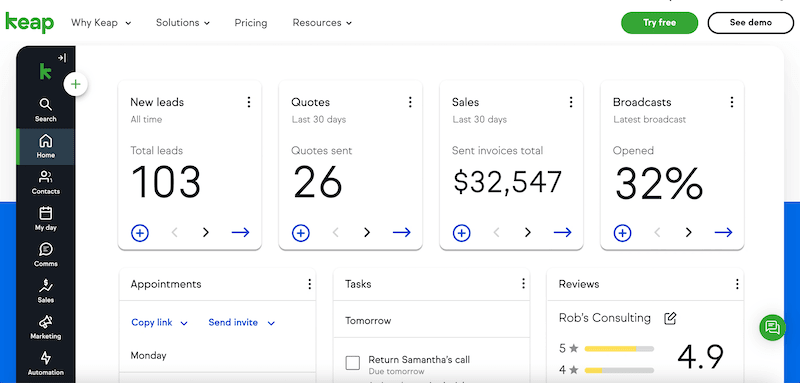Click the Try free button
The height and width of the screenshot is (383, 800).
(659, 23)
